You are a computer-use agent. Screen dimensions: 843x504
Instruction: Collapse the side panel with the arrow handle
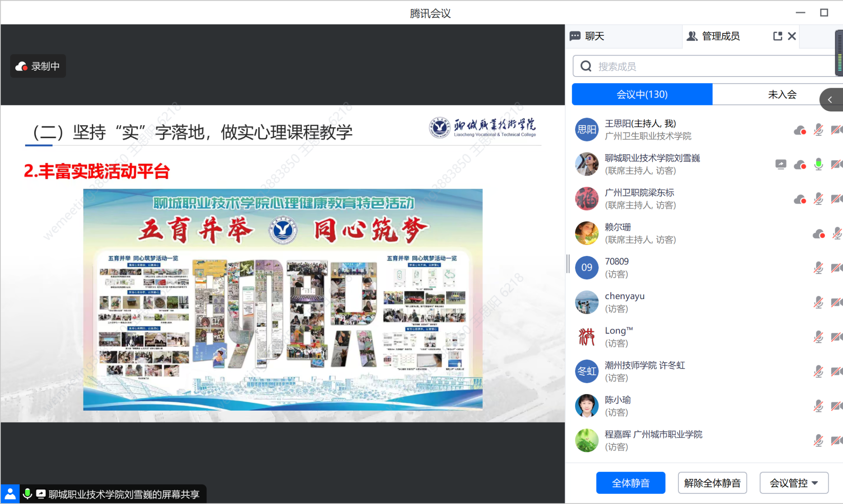point(830,100)
